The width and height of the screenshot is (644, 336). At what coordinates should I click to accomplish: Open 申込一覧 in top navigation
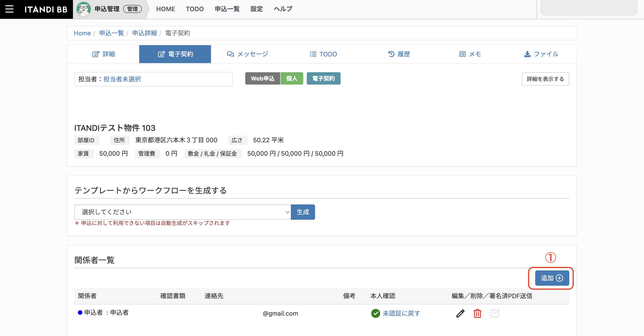227,9
